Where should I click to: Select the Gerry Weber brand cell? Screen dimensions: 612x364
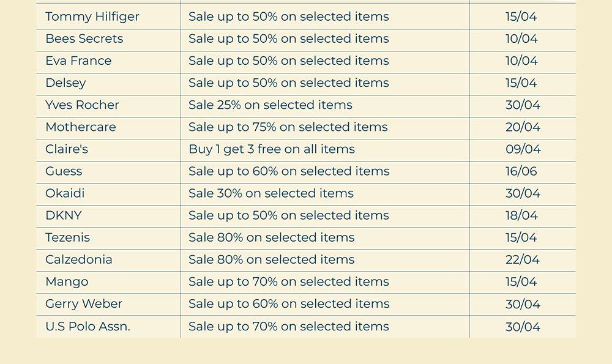pyautogui.click(x=84, y=303)
